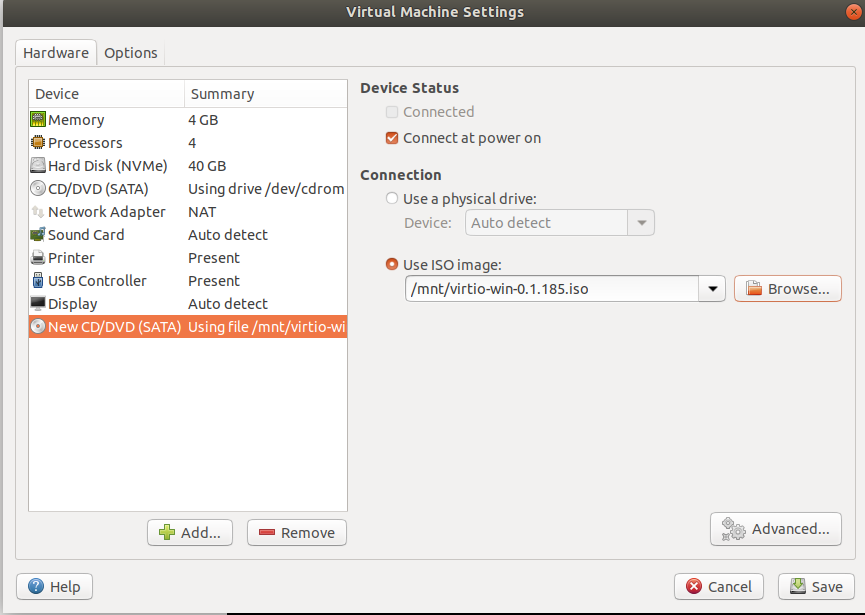Image resolution: width=865 pixels, height=615 pixels.
Task: Browse for an ISO image file
Action: [788, 289]
